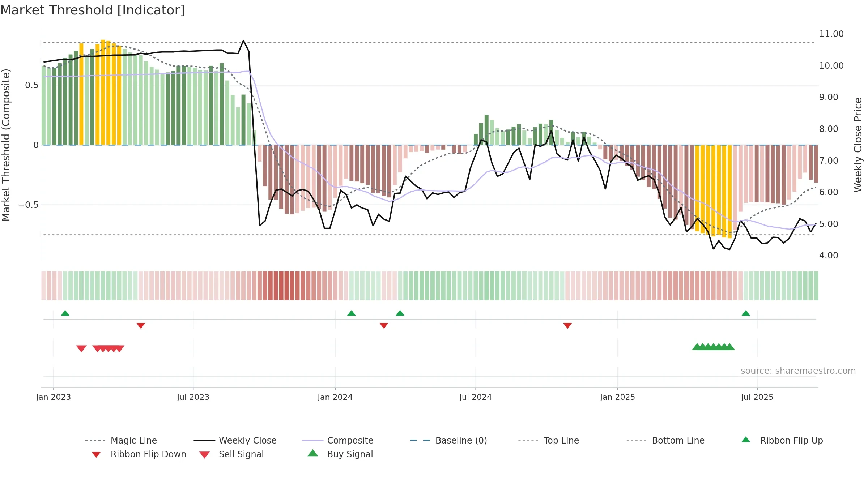Click the 4.00 price axis label
The height and width of the screenshot is (488, 868).
[829, 256]
